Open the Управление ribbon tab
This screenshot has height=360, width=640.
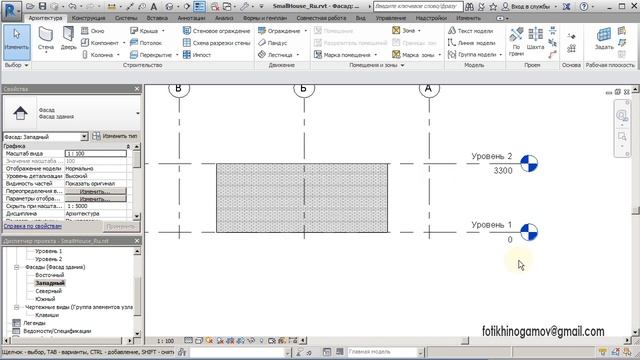391,18
